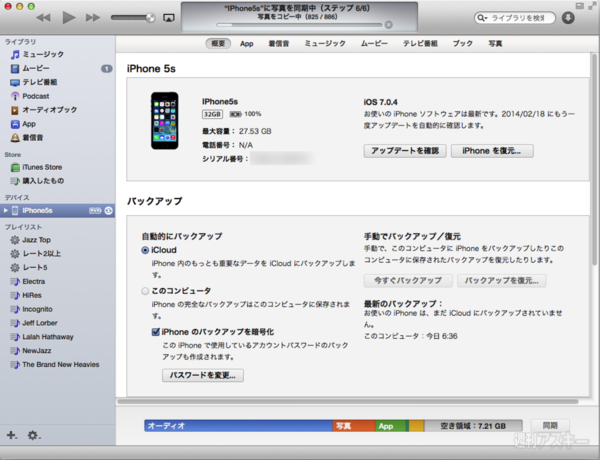Image resolution: width=600 pixels, height=460 pixels.
Task: Click the vertical scrollbar of summary pane
Action: click(594, 159)
